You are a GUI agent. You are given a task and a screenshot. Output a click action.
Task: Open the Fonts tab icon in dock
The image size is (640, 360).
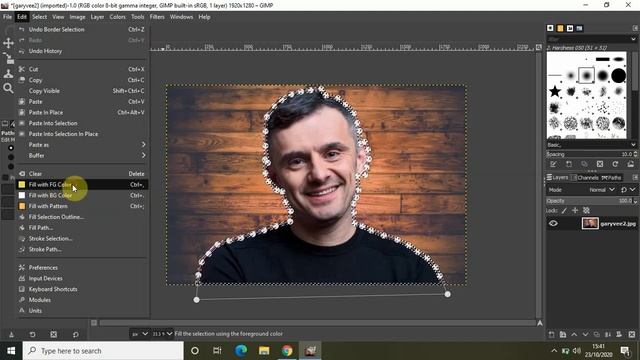pos(570,28)
